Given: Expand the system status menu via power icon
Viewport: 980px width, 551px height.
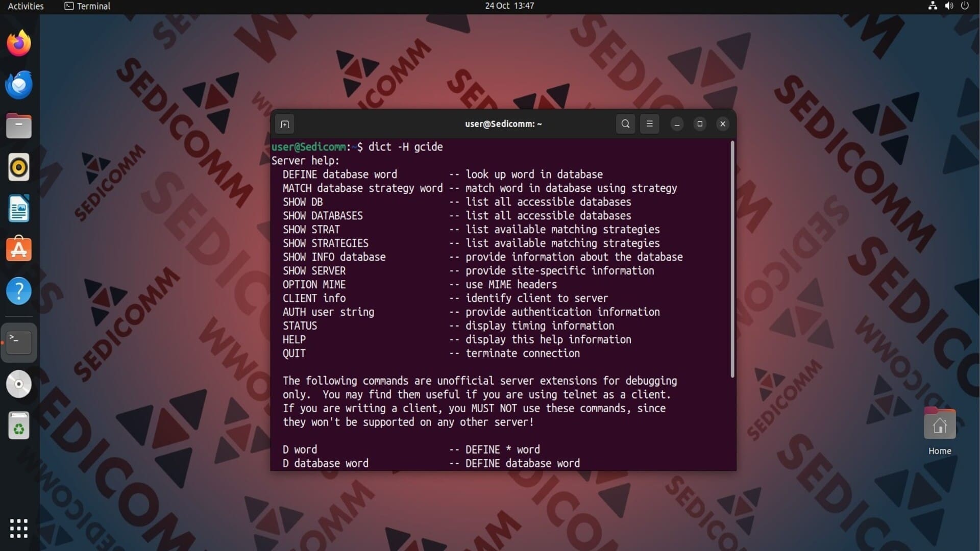Looking at the screenshot, I should pyautogui.click(x=964, y=6).
